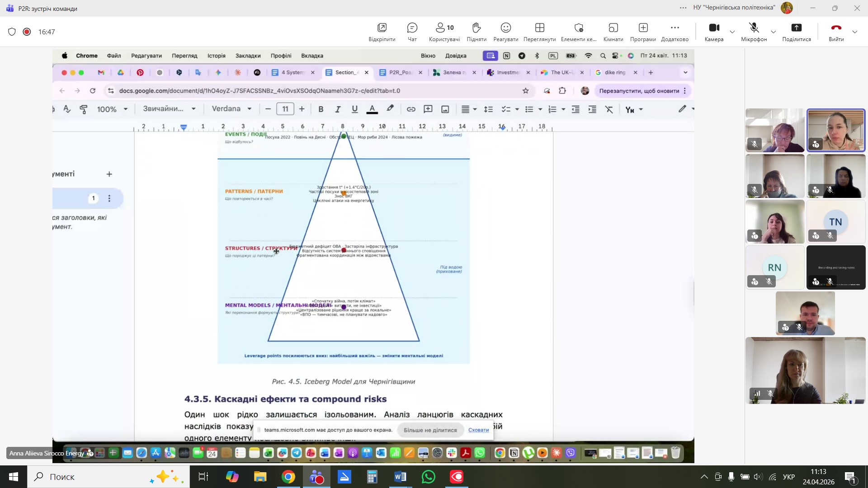Viewport: 868px width, 488px height.
Task: Open WhatsApp from Windows taskbar
Action: 428,477
